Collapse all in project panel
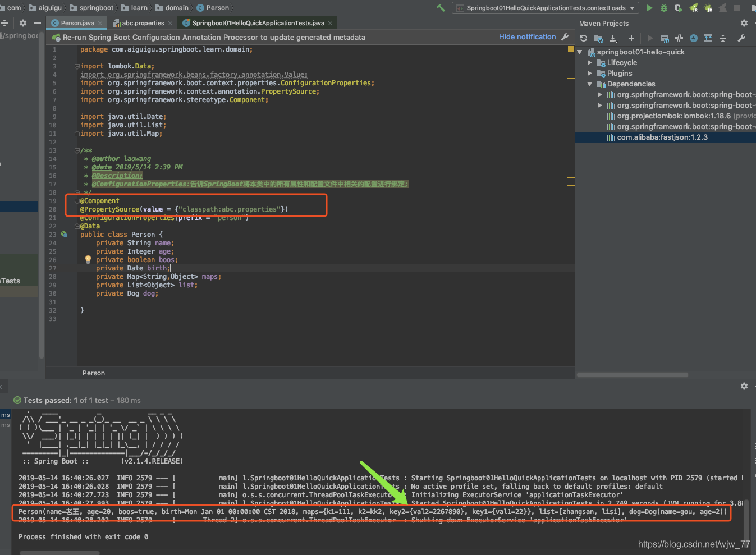The height and width of the screenshot is (555, 756). tap(4, 23)
